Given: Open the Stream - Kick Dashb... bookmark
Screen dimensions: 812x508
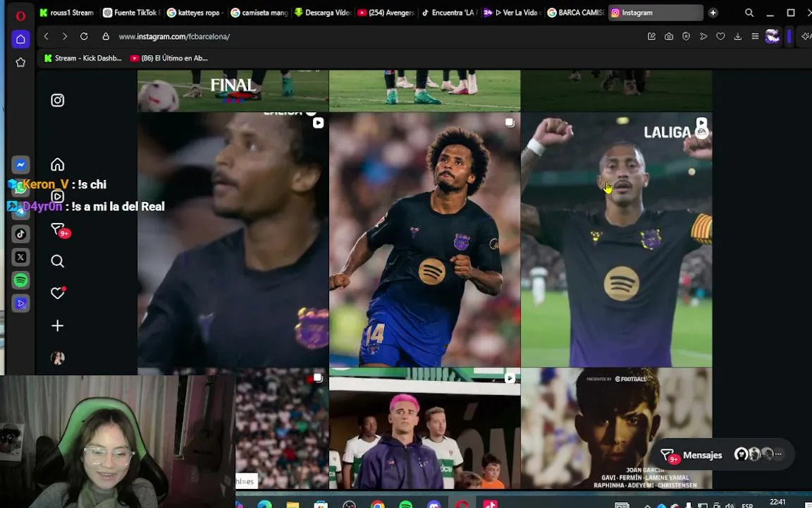Looking at the screenshot, I should pos(83,58).
